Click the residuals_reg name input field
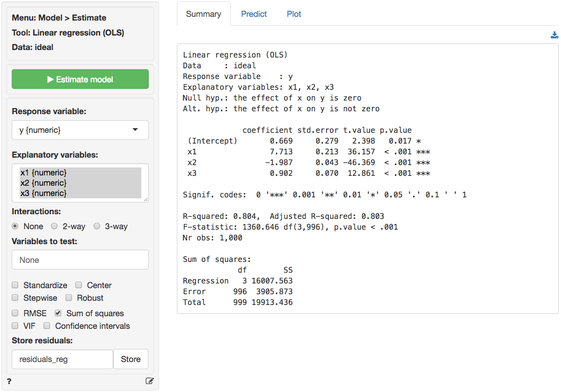This screenshot has height=392, width=561. point(62,359)
